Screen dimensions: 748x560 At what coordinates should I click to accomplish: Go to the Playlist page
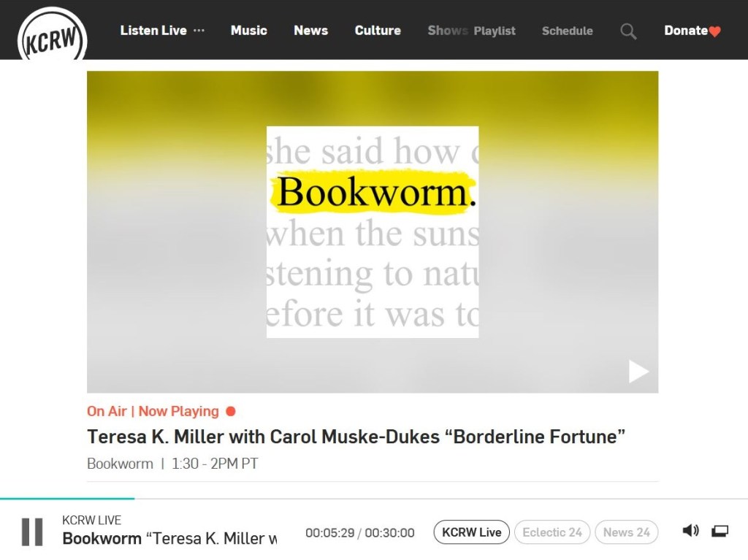coord(495,31)
